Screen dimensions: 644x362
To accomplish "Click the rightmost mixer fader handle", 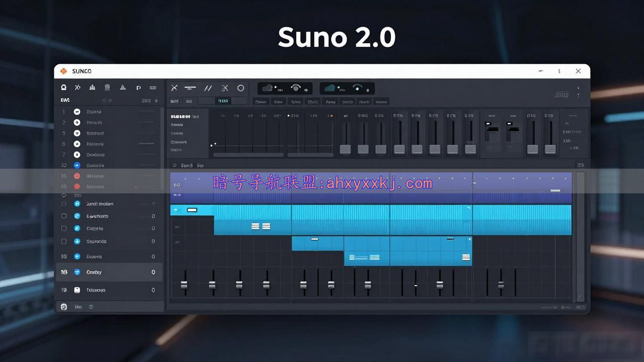I will point(550,149).
